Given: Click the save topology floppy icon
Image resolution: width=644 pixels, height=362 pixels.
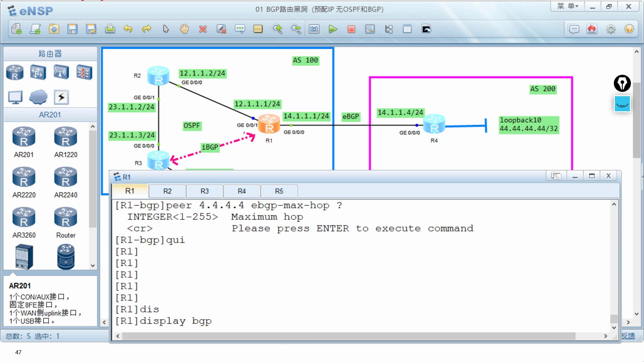Looking at the screenshot, I should 72,29.
